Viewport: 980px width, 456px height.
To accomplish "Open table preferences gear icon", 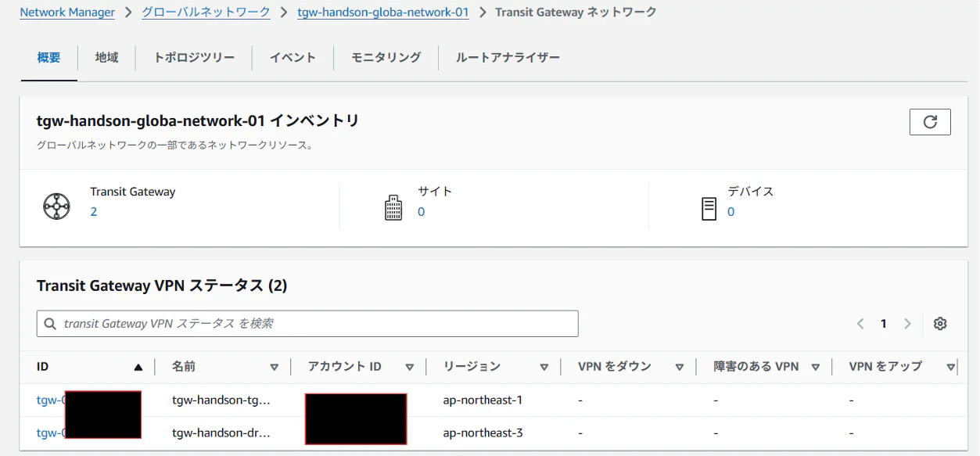I will pyautogui.click(x=940, y=324).
